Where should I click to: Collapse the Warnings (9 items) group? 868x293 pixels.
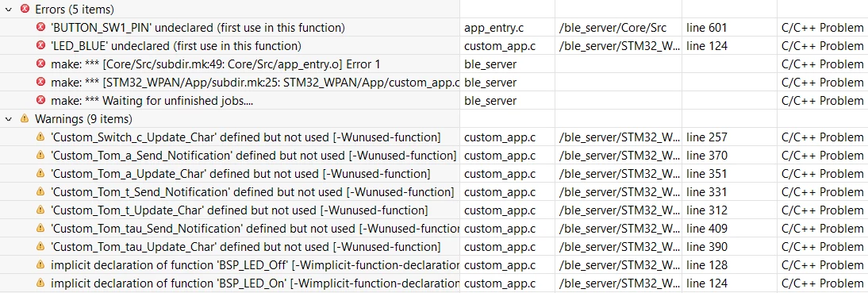coord(8,118)
